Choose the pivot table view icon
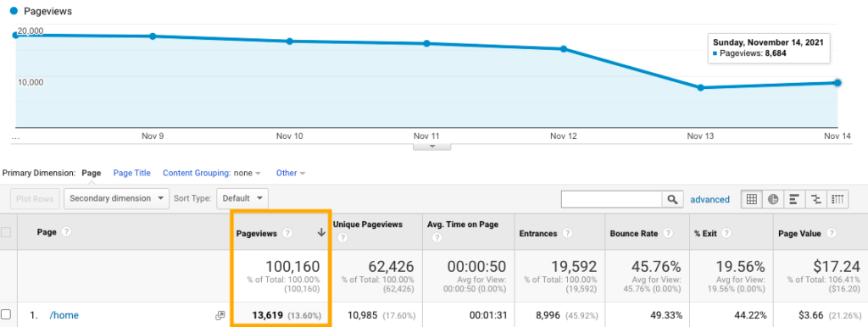Viewport: 868px width, 327px height. [837, 199]
